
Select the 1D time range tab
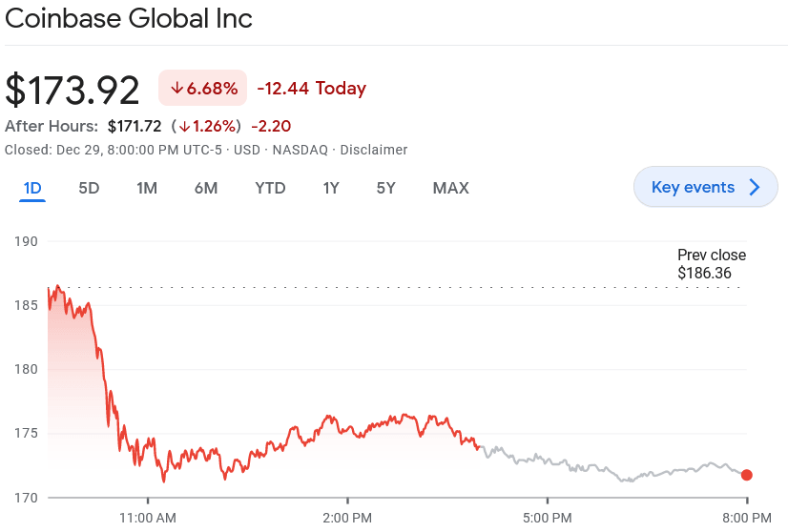(32, 188)
